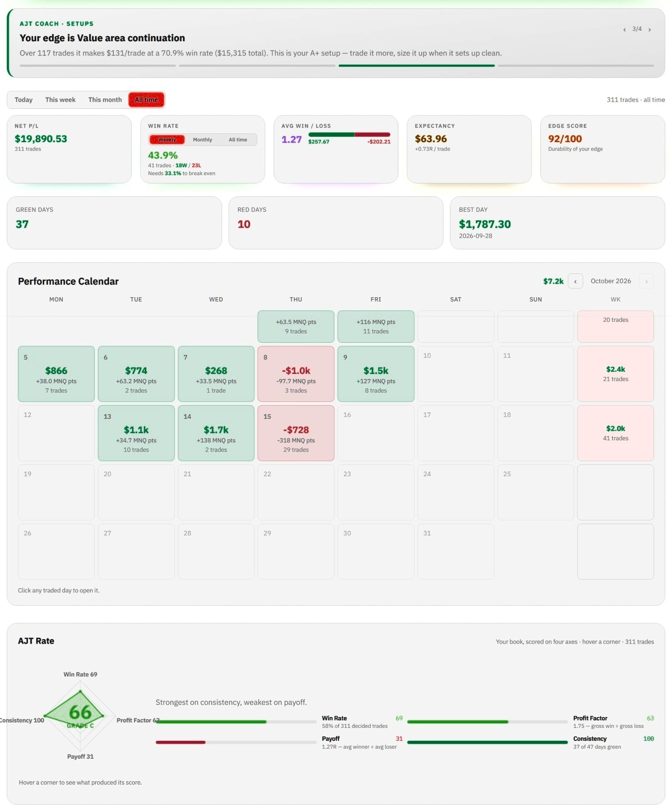Viewport: 672px width, 810px height.
Task: Open October 9 day with $1.5k
Action: 376,374
